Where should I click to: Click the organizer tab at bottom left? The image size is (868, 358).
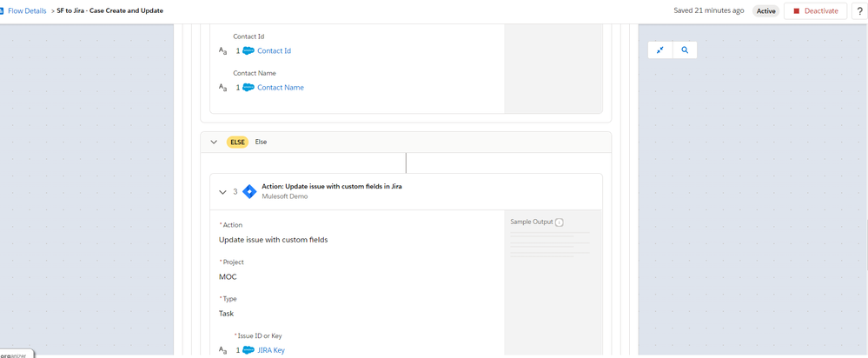(x=17, y=355)
